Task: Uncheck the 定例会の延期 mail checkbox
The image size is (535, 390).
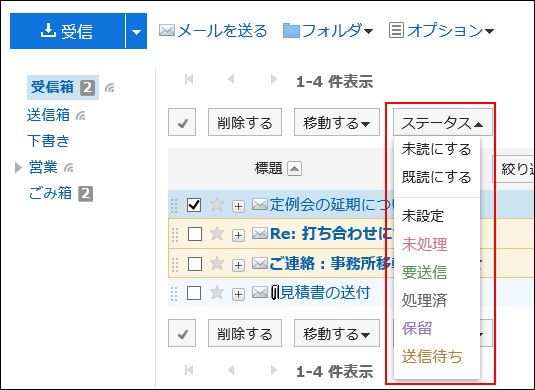Action: pos(194,205)
